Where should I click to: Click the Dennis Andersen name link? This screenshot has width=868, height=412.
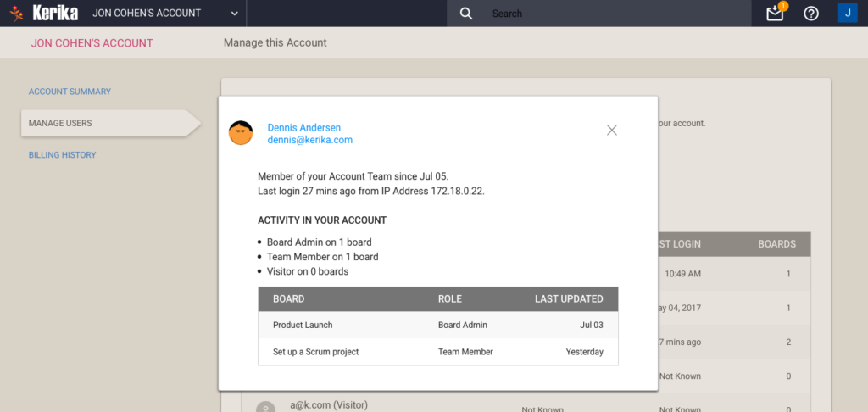[304, 127]
